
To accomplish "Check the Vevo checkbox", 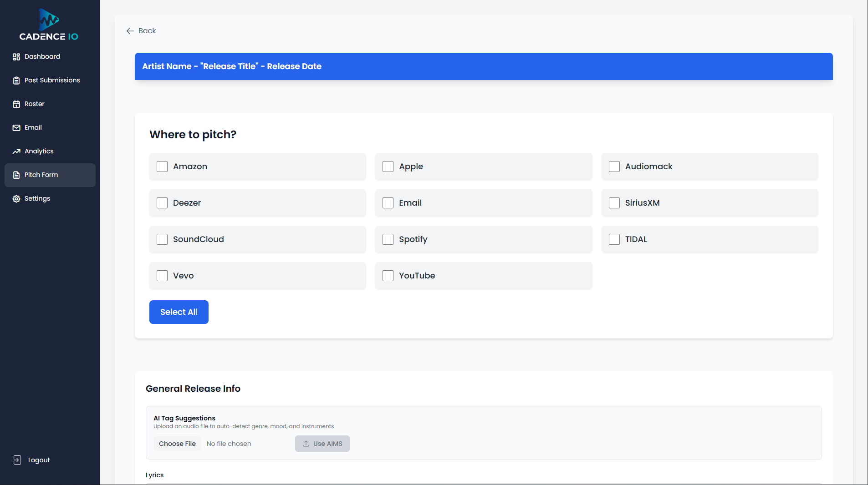I will click(162, 276).
